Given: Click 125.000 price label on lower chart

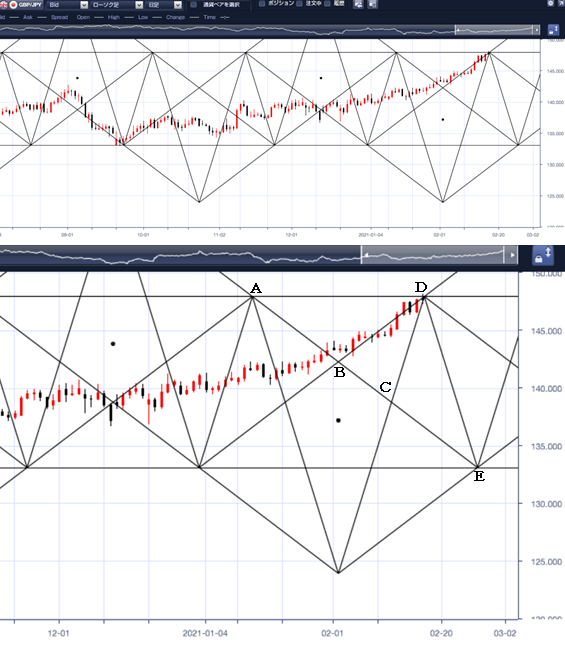Looking at the screenshot, I should [x=546, y=562].
